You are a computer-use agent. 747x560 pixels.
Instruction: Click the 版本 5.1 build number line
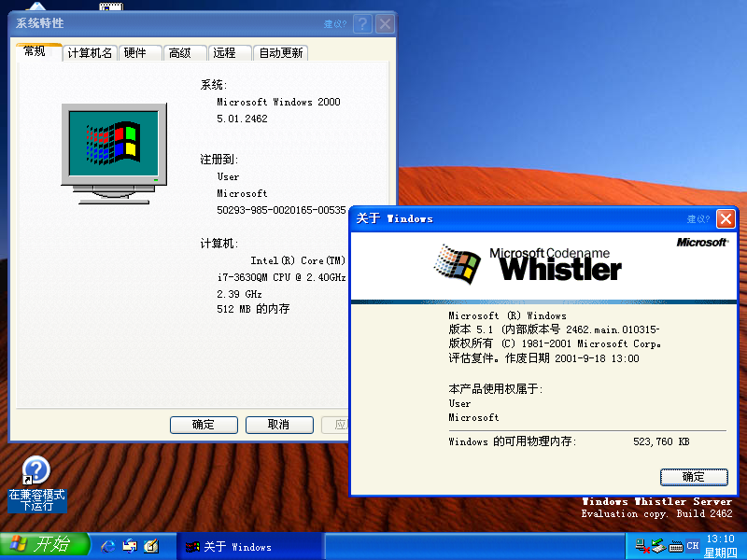[554, 329]
